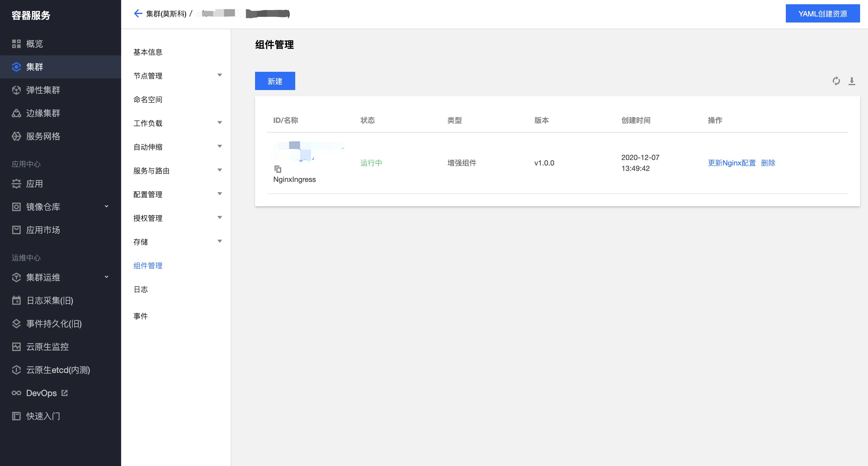Viewport: 868px width, 466px height.
Task: Open 概览 overview from sidebar
Action: pos(34,44)
